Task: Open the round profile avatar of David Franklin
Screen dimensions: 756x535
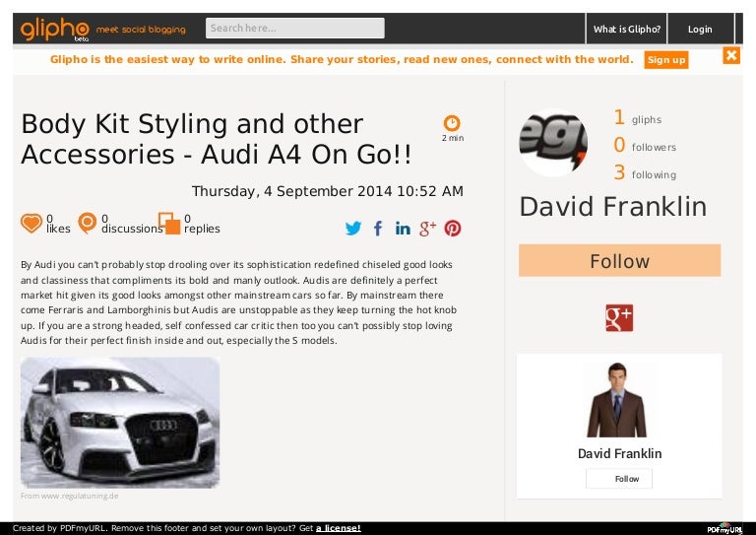Action: click(x=553, y=143)
